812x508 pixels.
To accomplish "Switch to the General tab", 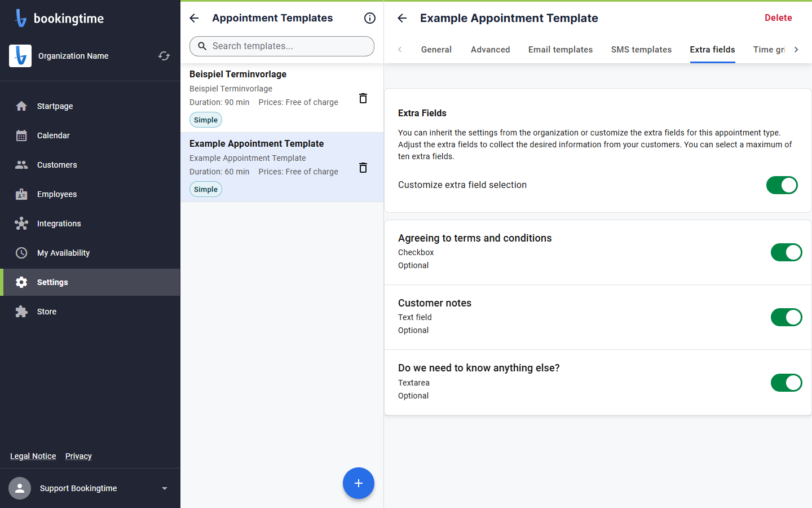I will pos(436,50).
